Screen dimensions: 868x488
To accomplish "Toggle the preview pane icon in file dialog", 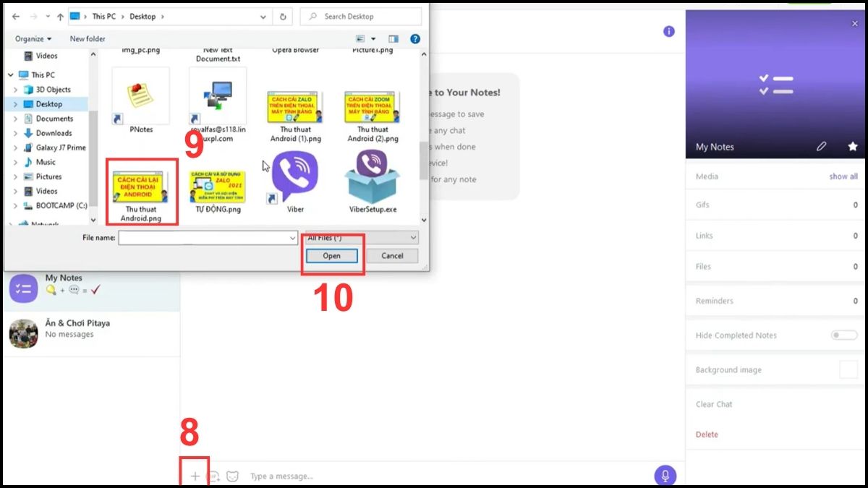I will [393, 38].
